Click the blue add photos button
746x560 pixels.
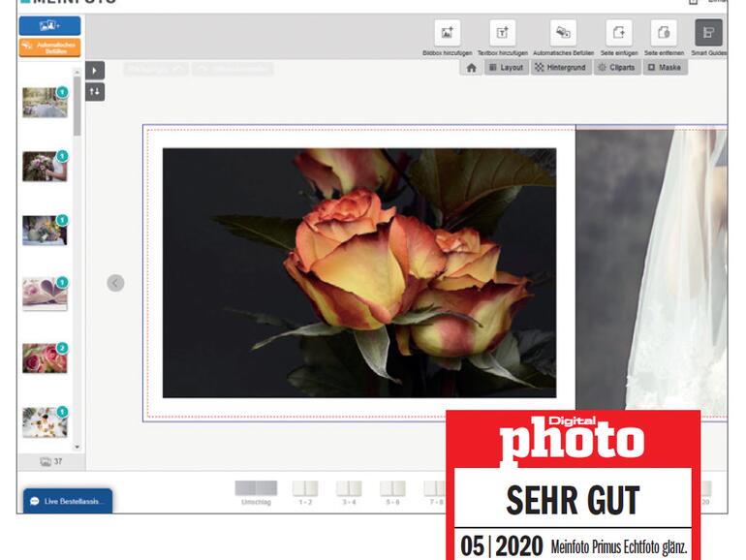click(x=50, y=26)
